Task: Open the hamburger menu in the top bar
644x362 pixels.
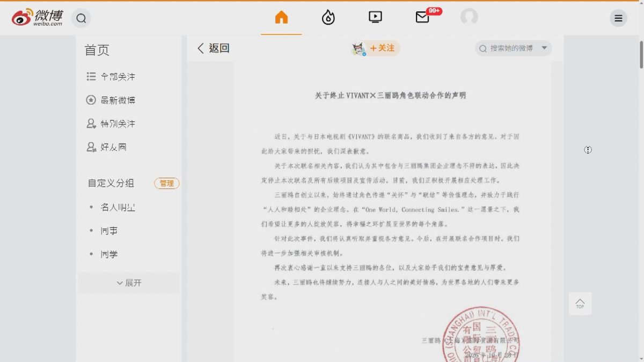Action: (x=618, y=18)
